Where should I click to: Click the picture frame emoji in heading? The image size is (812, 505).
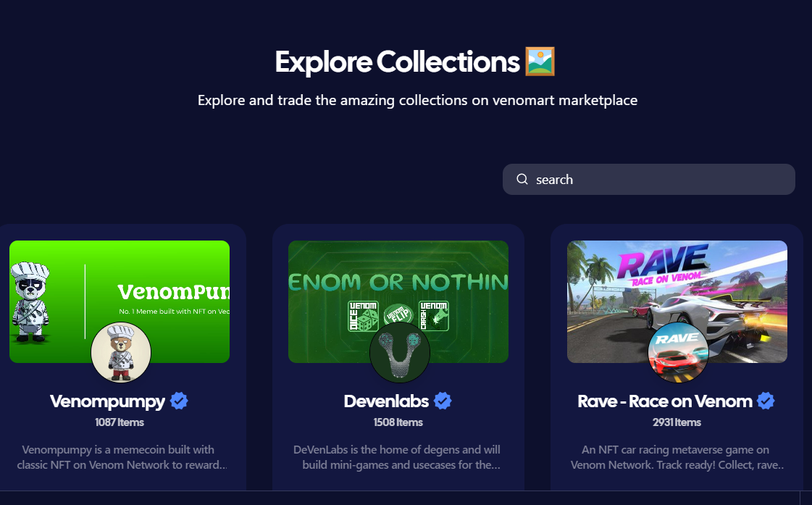tap(540, 62)
